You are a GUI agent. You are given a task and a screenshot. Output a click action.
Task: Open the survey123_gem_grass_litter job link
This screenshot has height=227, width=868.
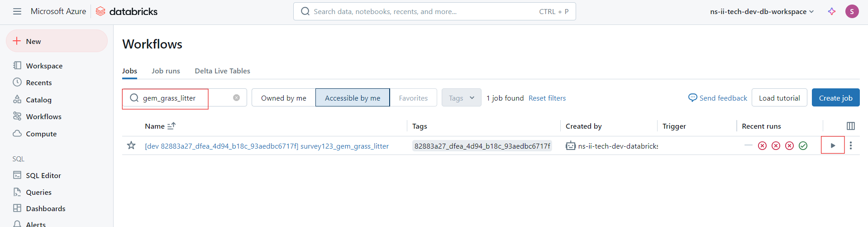[x=267, y=146]
